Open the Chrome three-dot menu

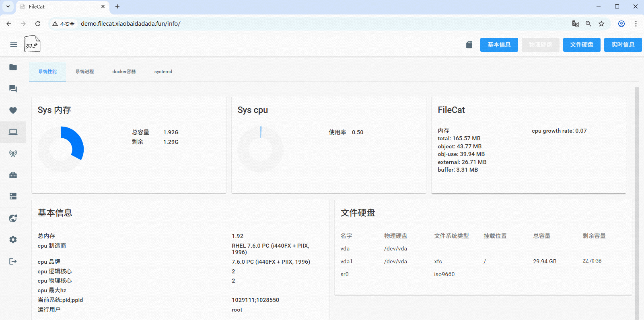point(636,24)
